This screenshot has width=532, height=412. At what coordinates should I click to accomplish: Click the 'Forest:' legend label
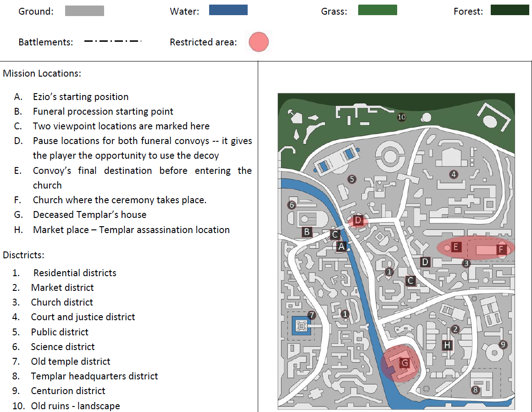click(x=468, y=11)
